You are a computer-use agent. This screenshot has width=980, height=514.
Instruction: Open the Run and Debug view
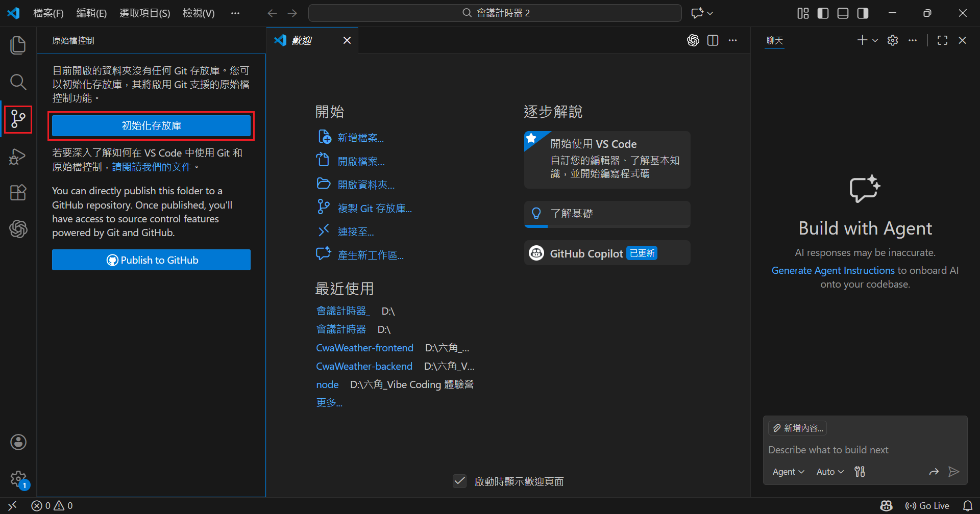[x=18, y=157]
